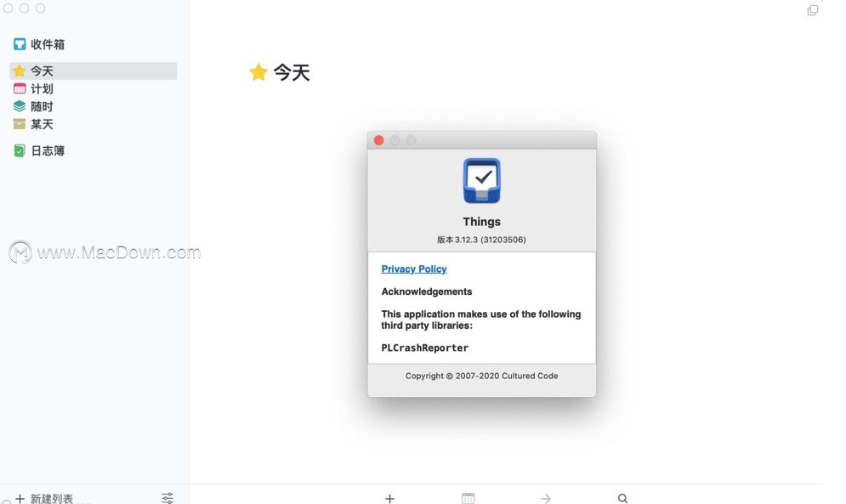The image size is (846, 504).
Task: Click the calendar icon in bottom toolbar
Action: [468, 499]
